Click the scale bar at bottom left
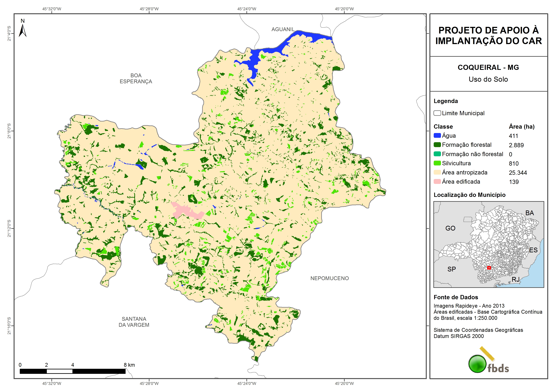555x392 pixels. [x=72, y=371]
